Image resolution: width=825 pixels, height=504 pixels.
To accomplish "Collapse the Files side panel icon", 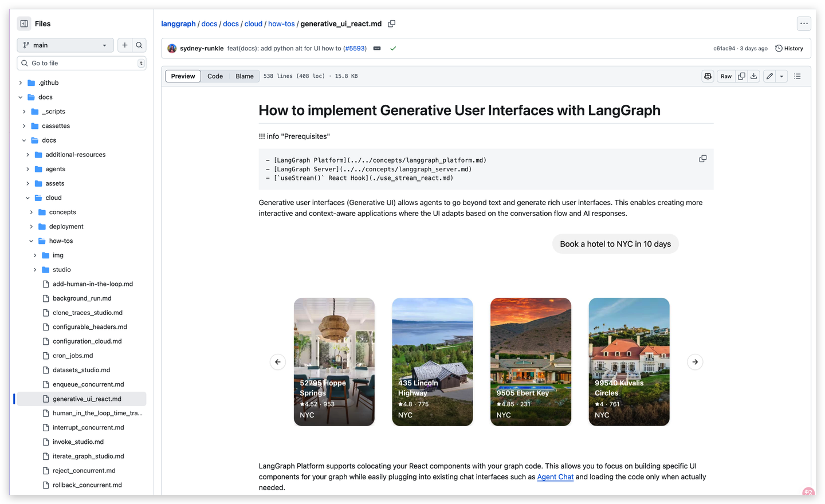I will tap(24, 23).
